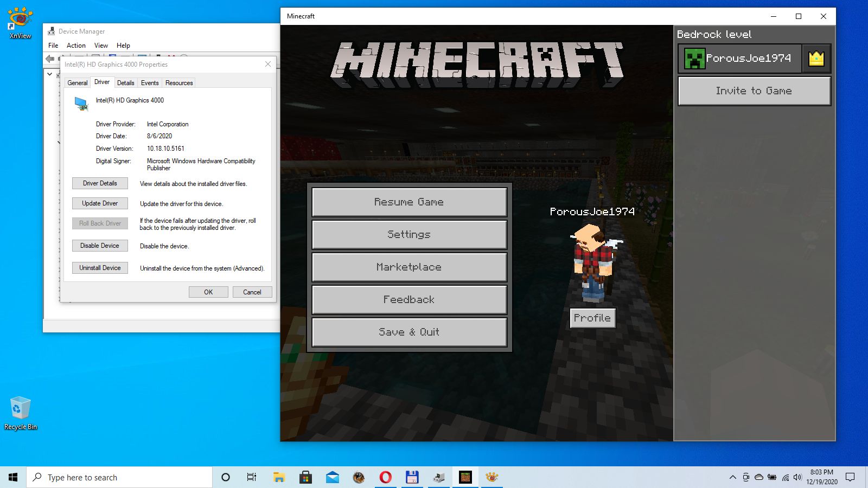Collapse the top device tree node

50,74
